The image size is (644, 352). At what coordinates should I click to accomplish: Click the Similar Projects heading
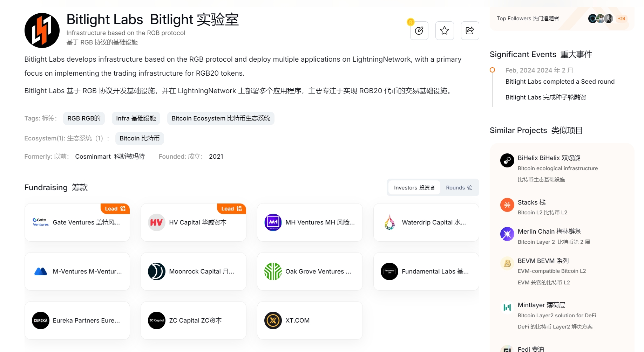coord(536,131)
